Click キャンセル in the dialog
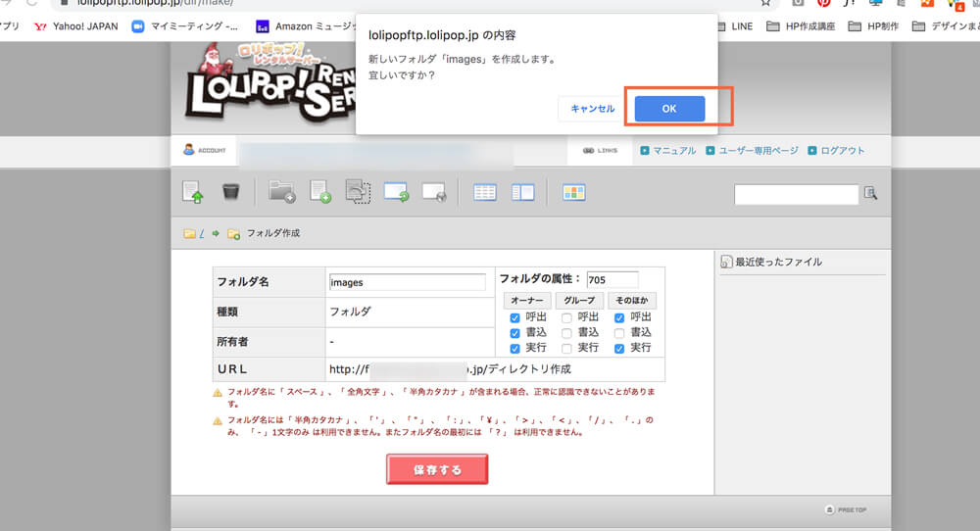 (x=593, y=109)
